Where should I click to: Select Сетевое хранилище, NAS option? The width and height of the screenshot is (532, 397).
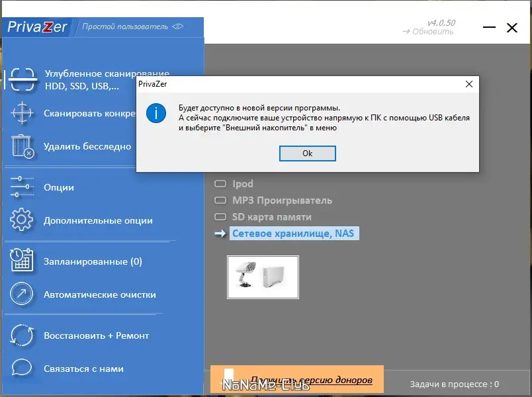coord(294,234)
